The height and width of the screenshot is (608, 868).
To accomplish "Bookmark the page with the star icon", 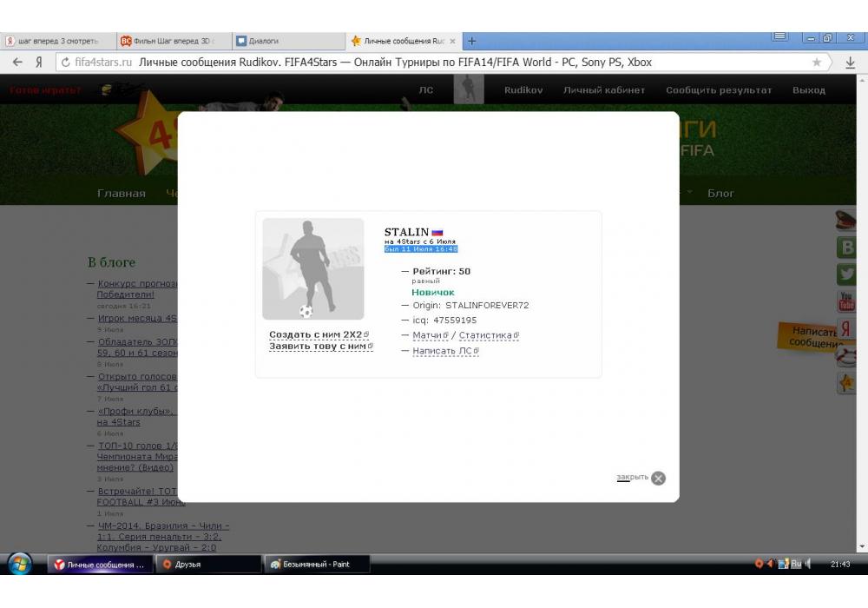I will (816, 62).
